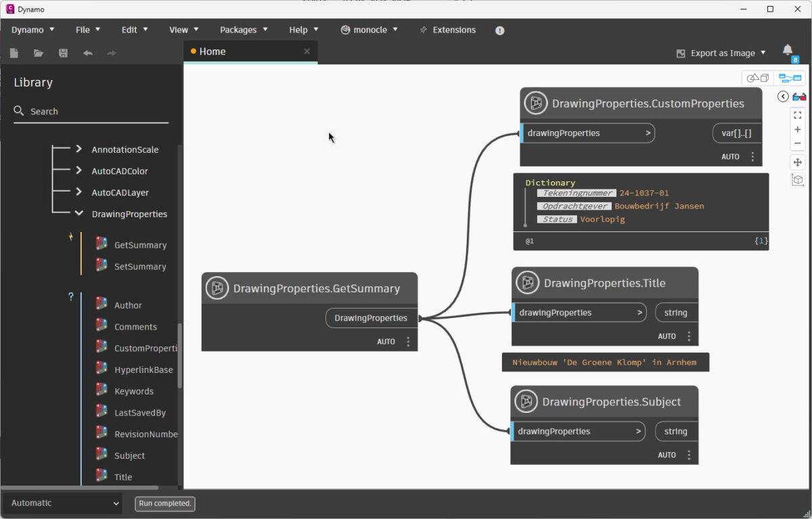Collapse the DrawingProperties category
This screenshot has width=812, height=519.
coord(78,214)
